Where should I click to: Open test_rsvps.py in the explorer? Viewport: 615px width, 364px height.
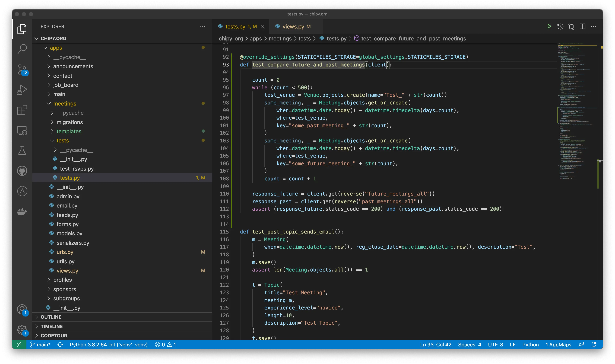click(x=122, y=168)
